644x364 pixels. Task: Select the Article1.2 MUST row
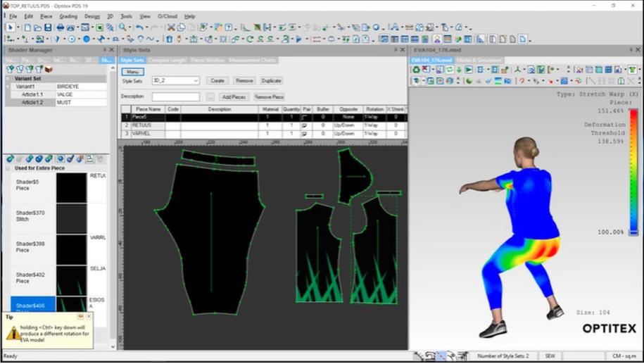click(56, 102)
